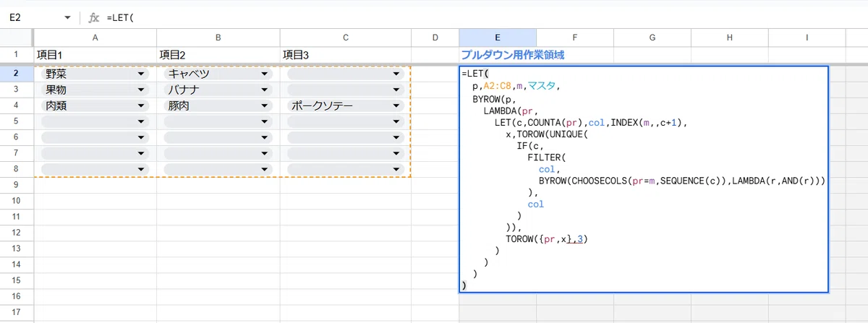Select column E header
Viewport: 868px width, 323px height.
tap(498, 37)
